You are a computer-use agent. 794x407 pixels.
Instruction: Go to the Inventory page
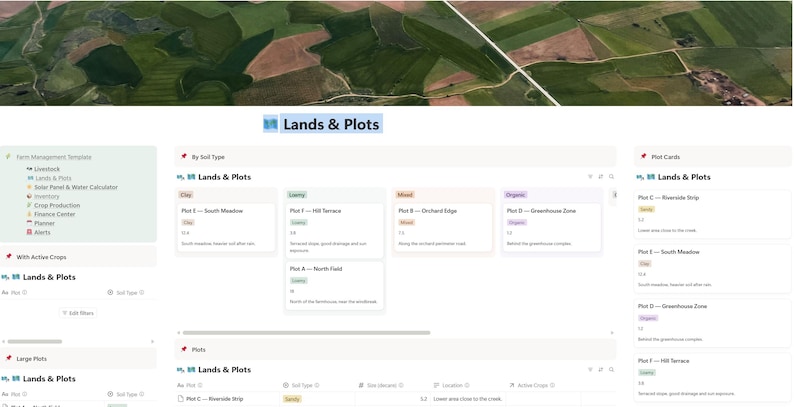click(x=47, y=196)
